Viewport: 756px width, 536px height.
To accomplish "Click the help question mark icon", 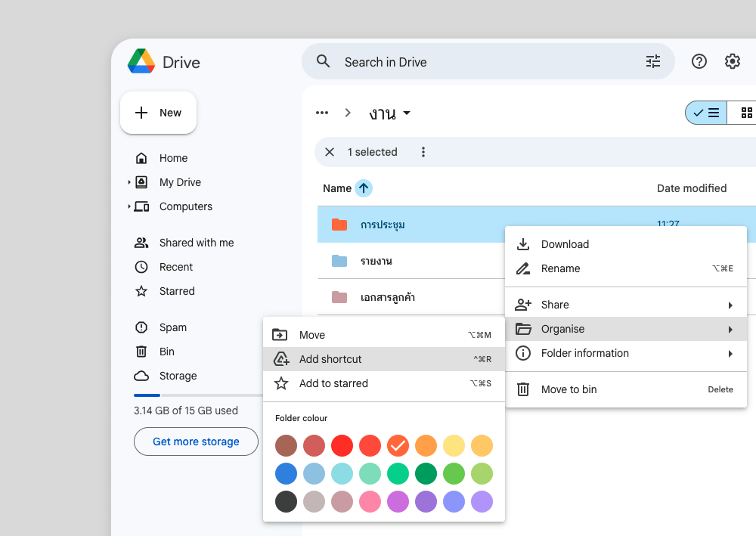I will click(699, 62).
